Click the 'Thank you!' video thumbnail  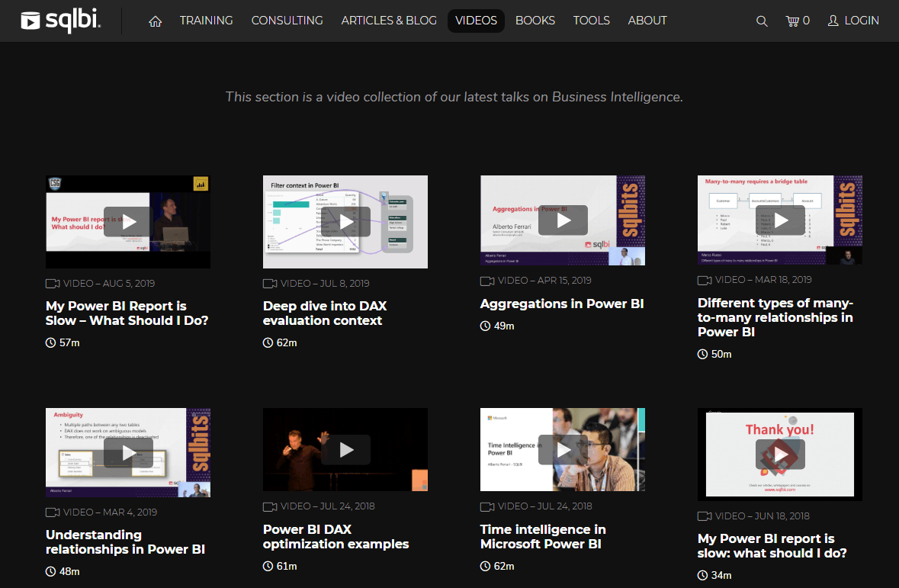point(780,455)
